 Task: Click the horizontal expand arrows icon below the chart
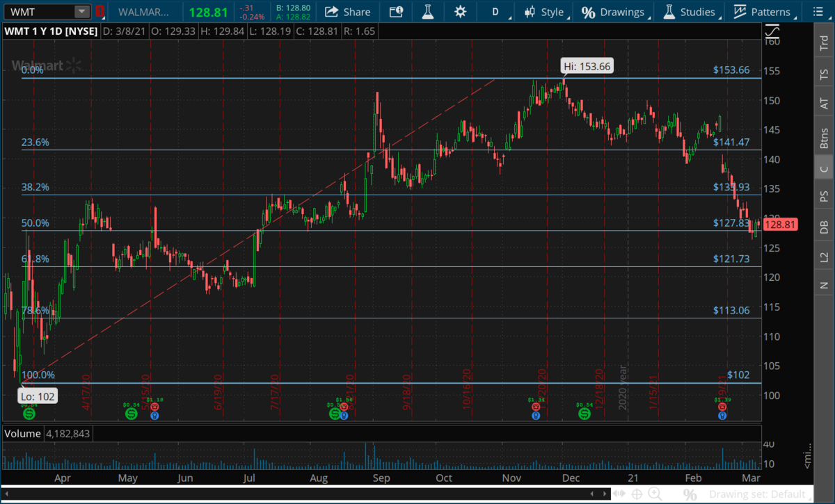[618, 494]
